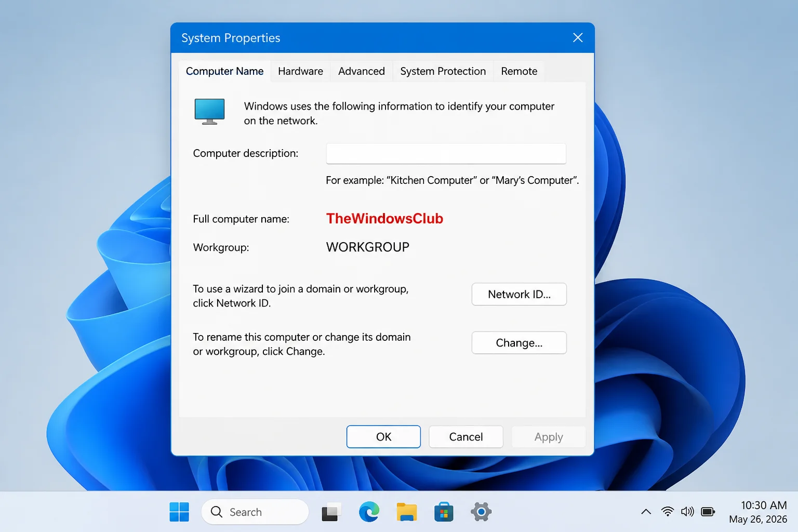Viewport: 798px width, 532px height.
Task: Click Change... to rename this computer
Action: click(519, 343)
